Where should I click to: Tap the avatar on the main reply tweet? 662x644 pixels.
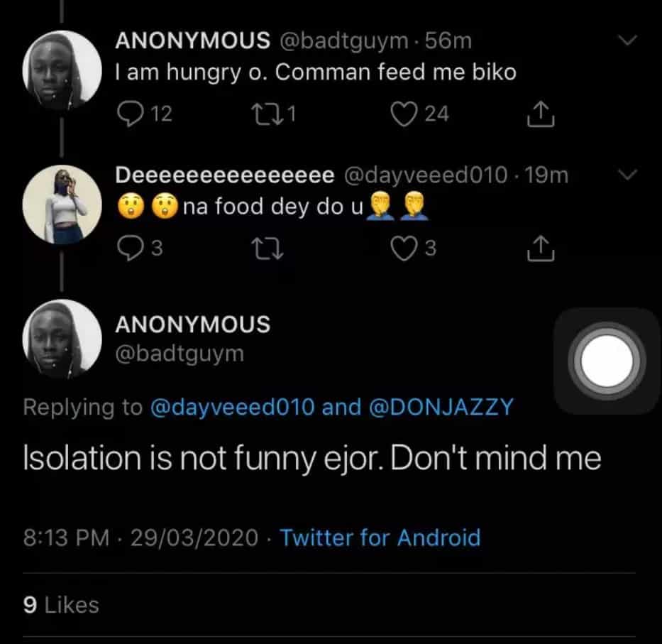pyautogui.click(x=62, y=339)
